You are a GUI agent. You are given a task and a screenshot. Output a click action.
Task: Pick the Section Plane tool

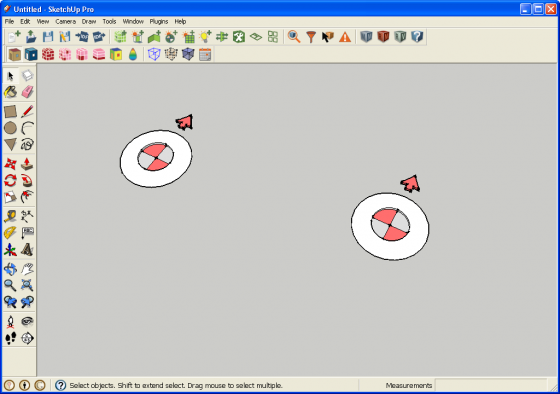pos(27,338)
